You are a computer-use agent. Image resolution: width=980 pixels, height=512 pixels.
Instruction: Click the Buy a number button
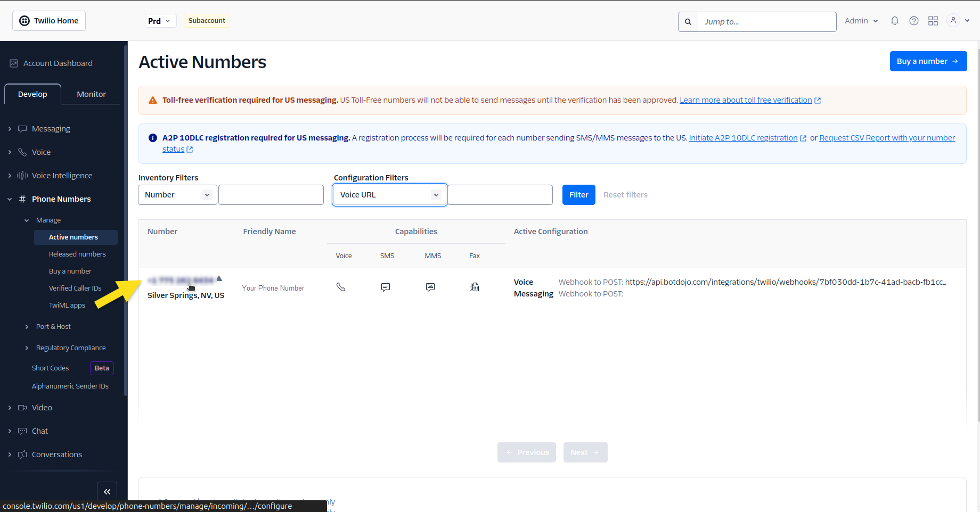click(x=928, y=61)
